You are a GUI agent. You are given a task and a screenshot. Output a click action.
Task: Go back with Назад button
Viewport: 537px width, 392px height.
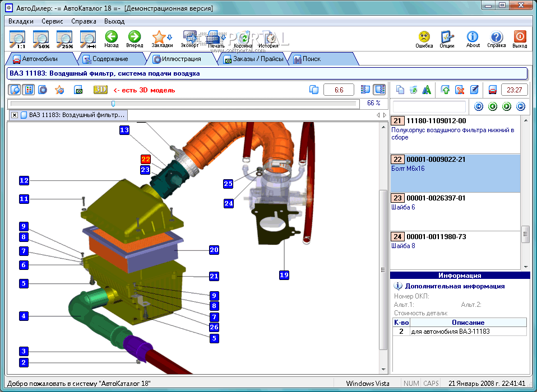[112, 39]
